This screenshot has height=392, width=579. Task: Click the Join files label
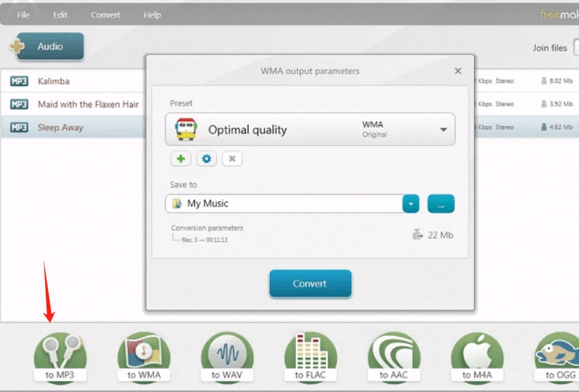[x=549, y=48]
